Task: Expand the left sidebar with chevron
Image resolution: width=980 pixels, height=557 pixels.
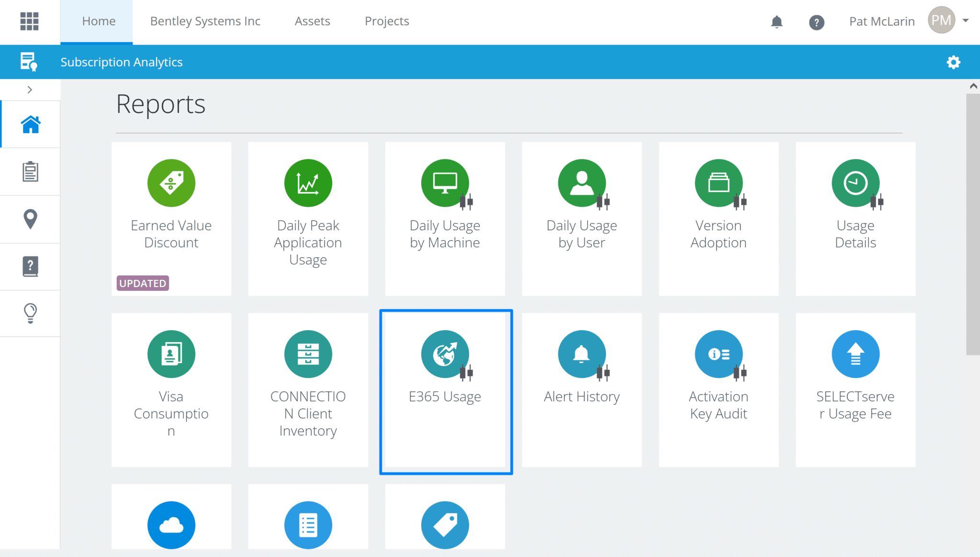Action: [30, 89]
